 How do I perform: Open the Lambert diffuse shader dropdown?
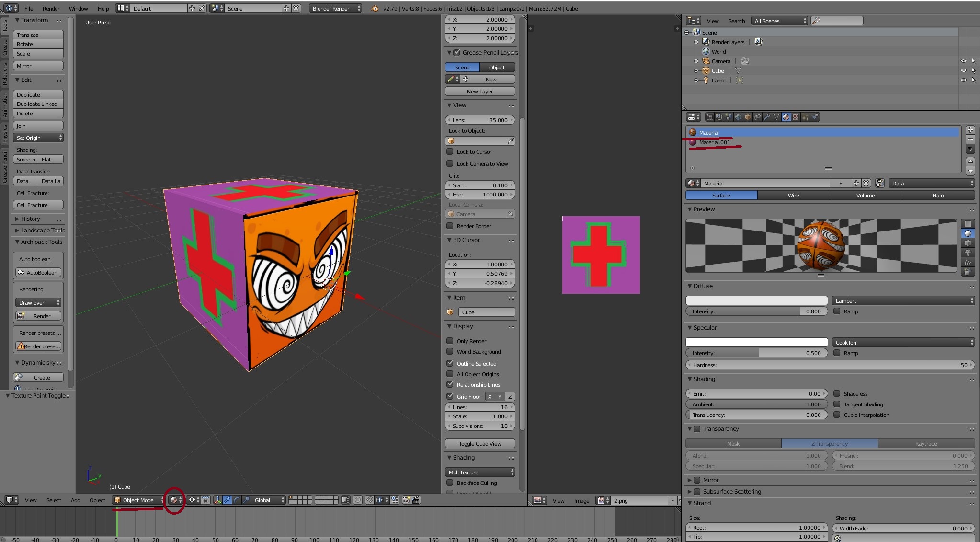[903, 300]
